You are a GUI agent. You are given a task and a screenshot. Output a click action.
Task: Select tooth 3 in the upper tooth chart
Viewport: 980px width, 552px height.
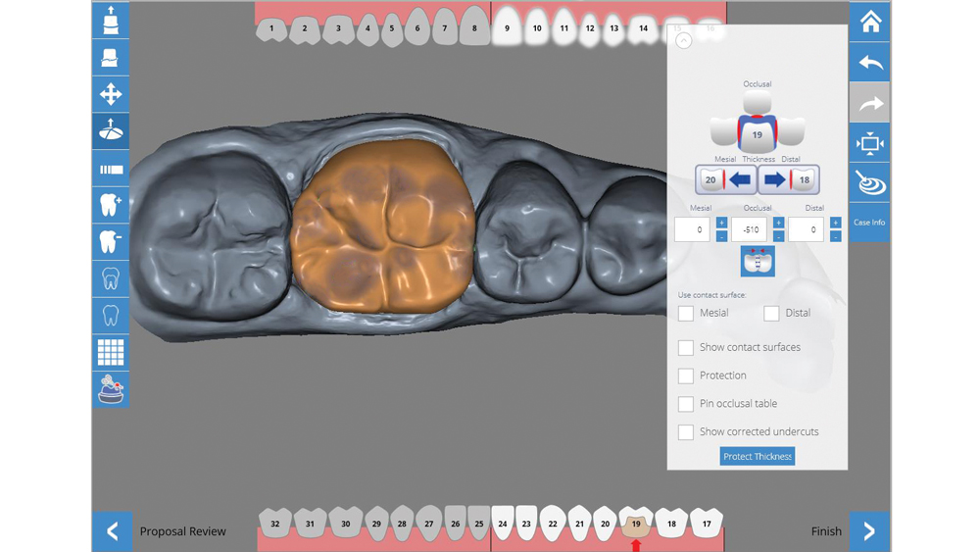tap(338, 29)
